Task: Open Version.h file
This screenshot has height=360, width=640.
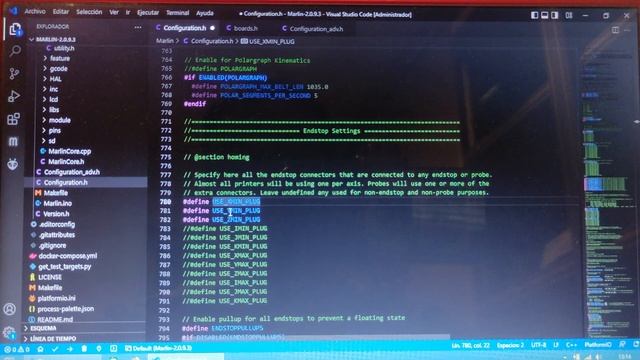Action: click(56, 213)
